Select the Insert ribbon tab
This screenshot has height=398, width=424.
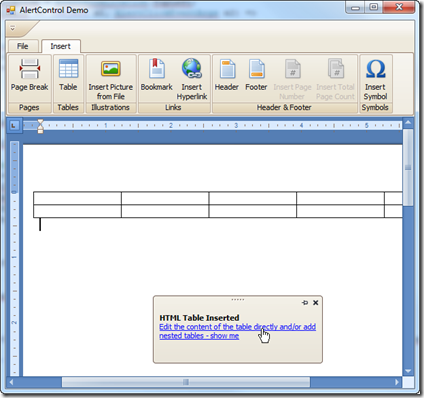click(61, 46)
